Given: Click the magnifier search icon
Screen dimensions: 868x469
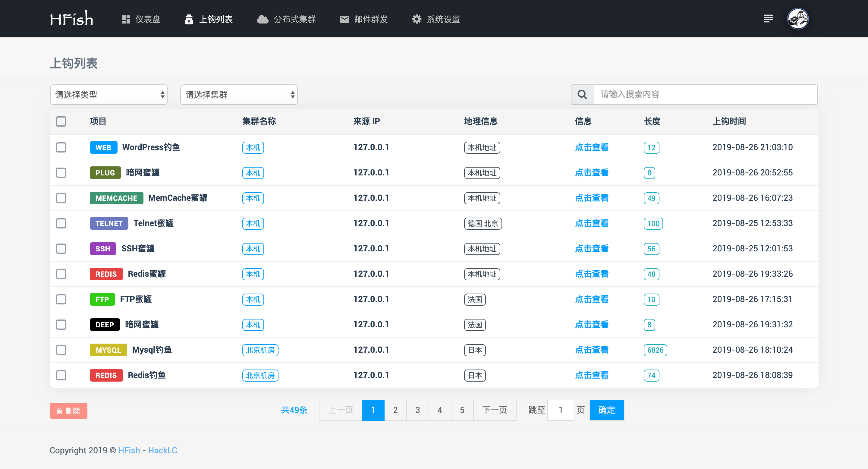Looking at the screenshot, I should (x=582, y=94).
